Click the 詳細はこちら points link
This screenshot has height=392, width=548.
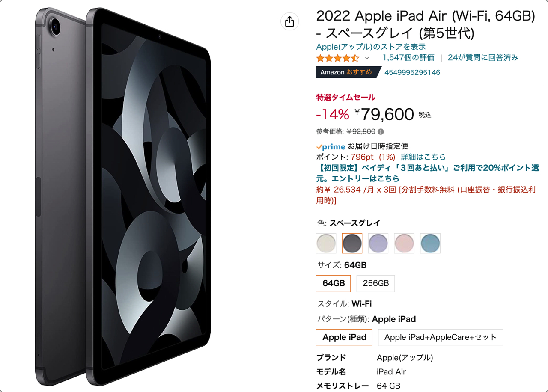click(423, 157)
